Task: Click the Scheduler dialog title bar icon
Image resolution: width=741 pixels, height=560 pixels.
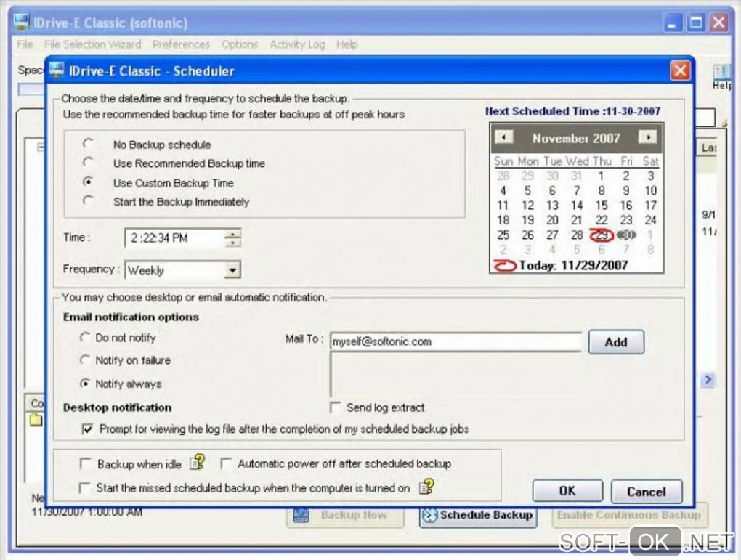Action: point(57,70)
